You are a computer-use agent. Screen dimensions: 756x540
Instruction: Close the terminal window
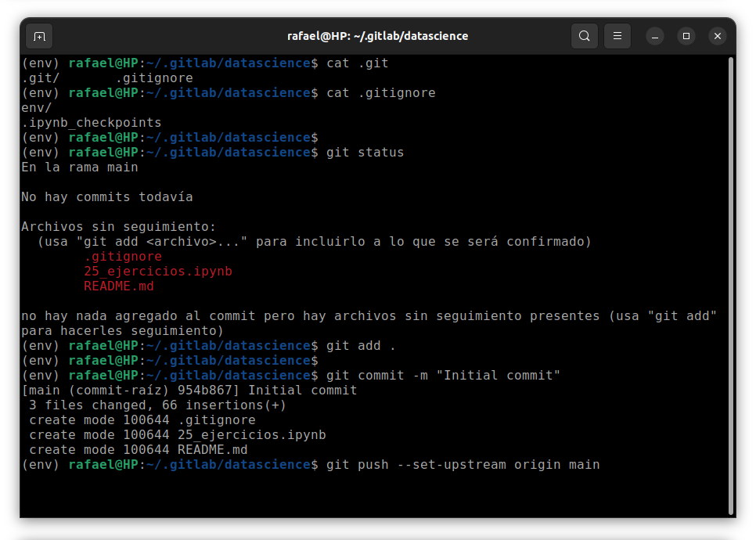coord(718,36)
